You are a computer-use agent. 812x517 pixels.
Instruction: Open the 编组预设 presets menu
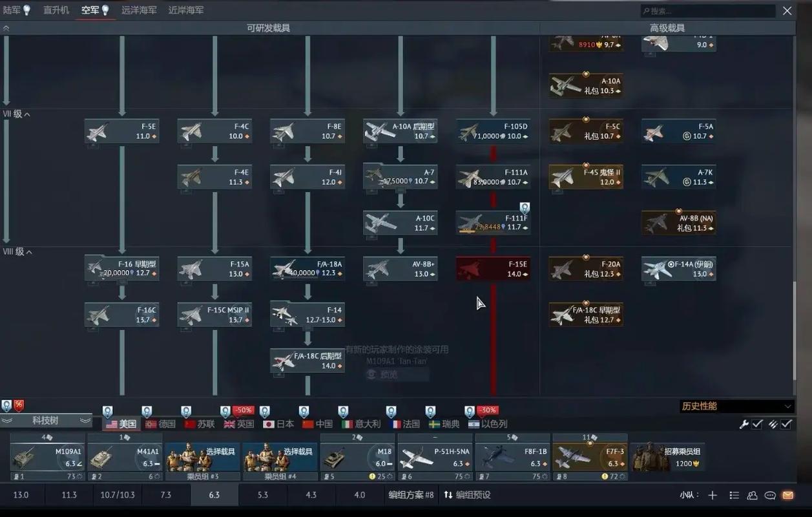pos(468,495)
